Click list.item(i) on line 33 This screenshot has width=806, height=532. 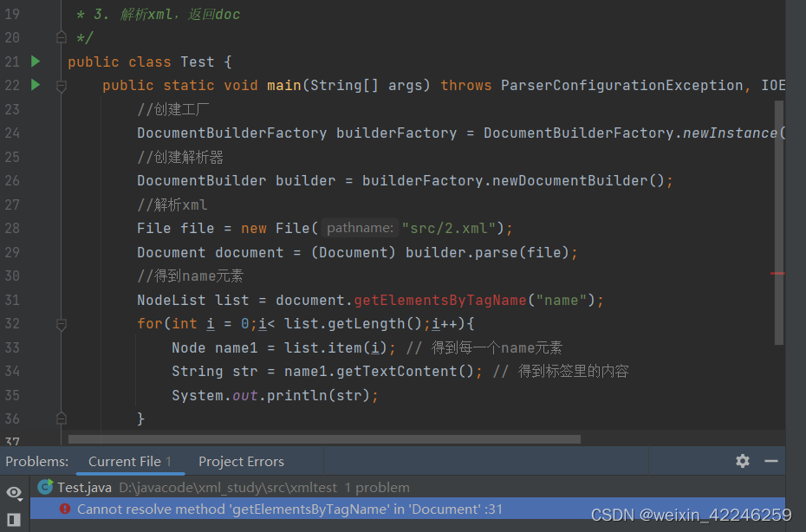(x=335, y=348)
